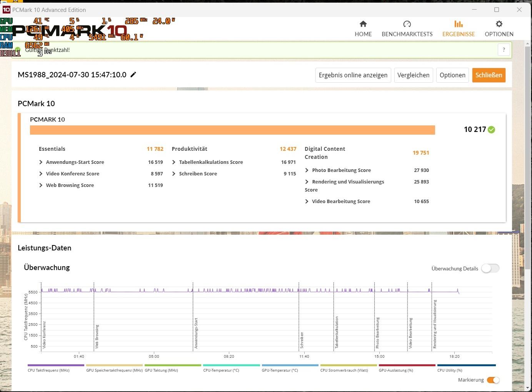Toggle the Markierung switch off
532x392 pixels.
(493, 380)
